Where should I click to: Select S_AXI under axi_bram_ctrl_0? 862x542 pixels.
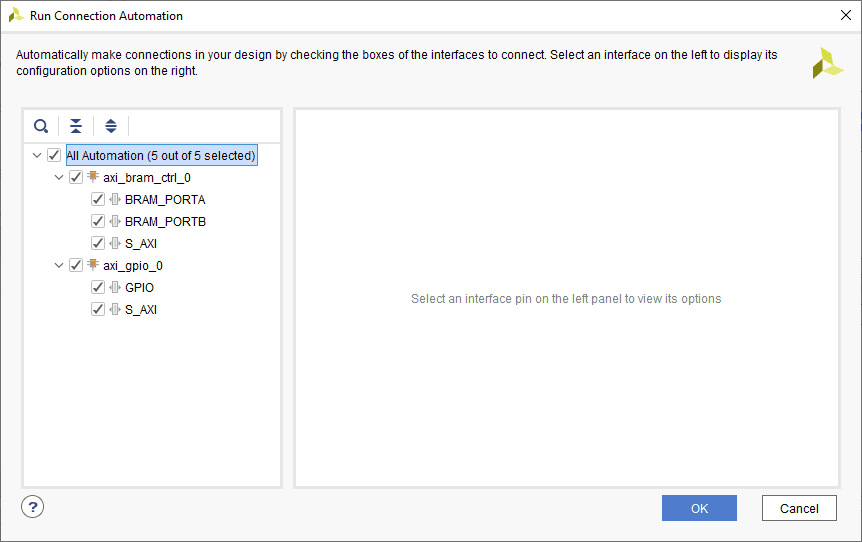141,244
